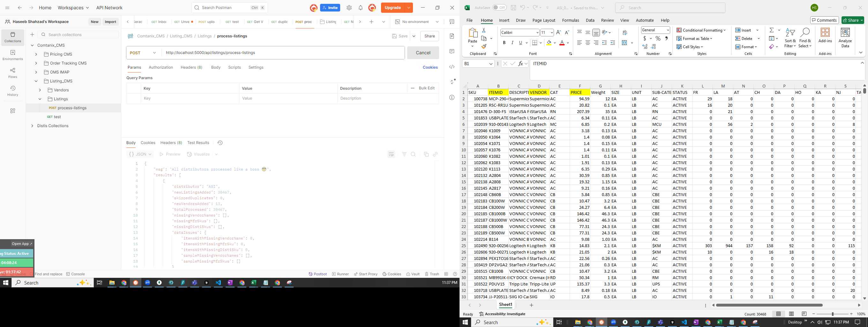
Task: Open the documentation icon in Postman right panel
Action: click(x=452, y=36)
